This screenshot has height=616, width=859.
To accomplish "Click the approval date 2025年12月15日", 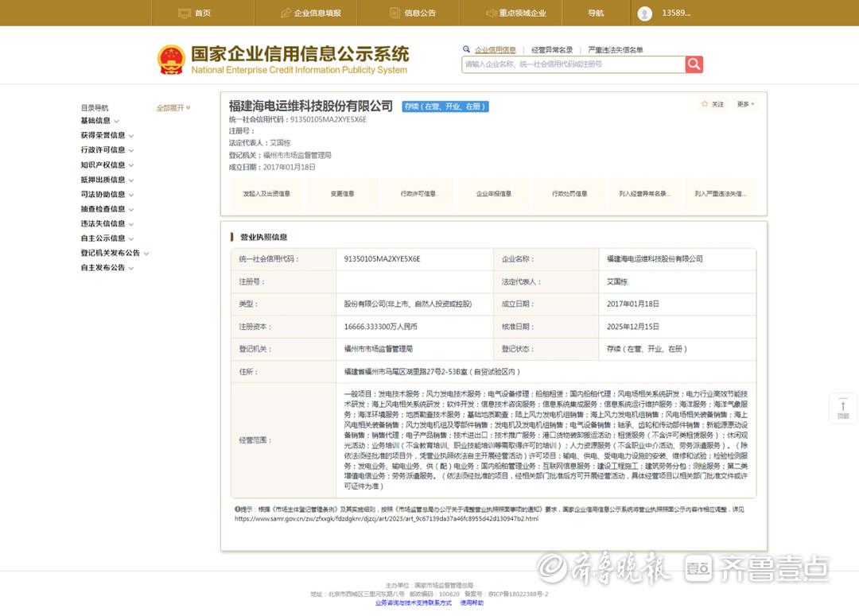I will coord(633,327).
